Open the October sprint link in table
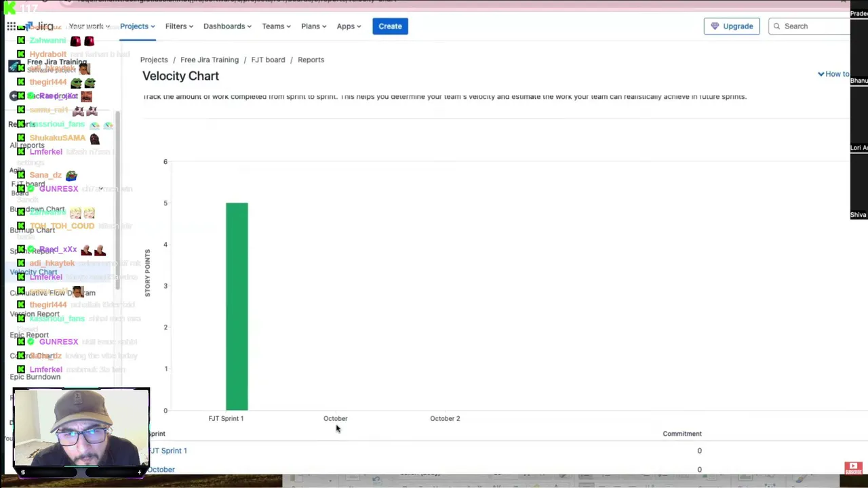 click(x=161, y=469)
